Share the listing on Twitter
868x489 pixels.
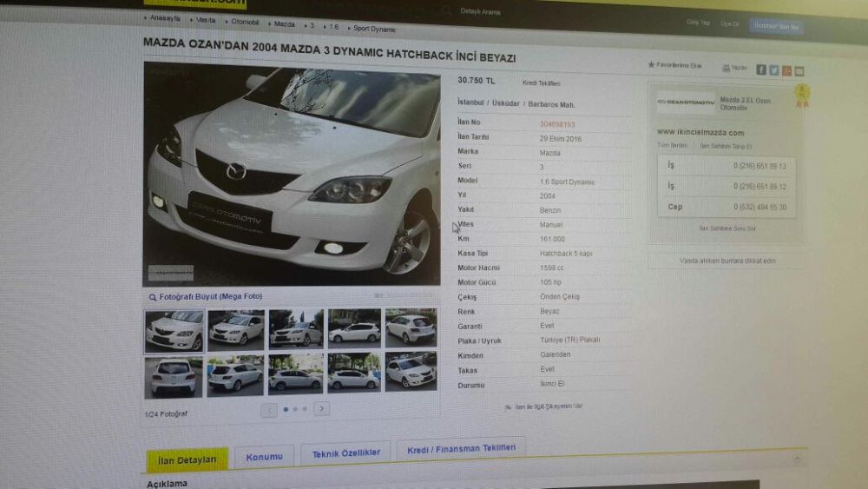pos(774,70)
